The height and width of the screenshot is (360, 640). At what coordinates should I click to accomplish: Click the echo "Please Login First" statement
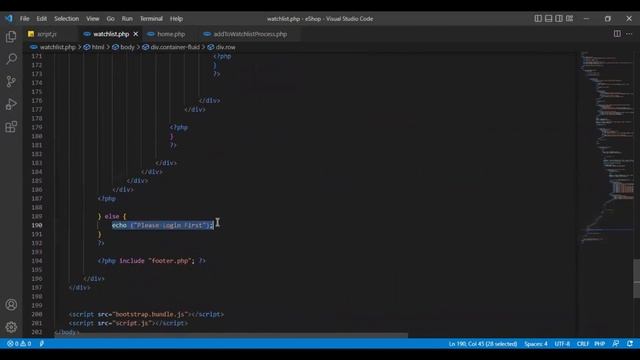162,225
